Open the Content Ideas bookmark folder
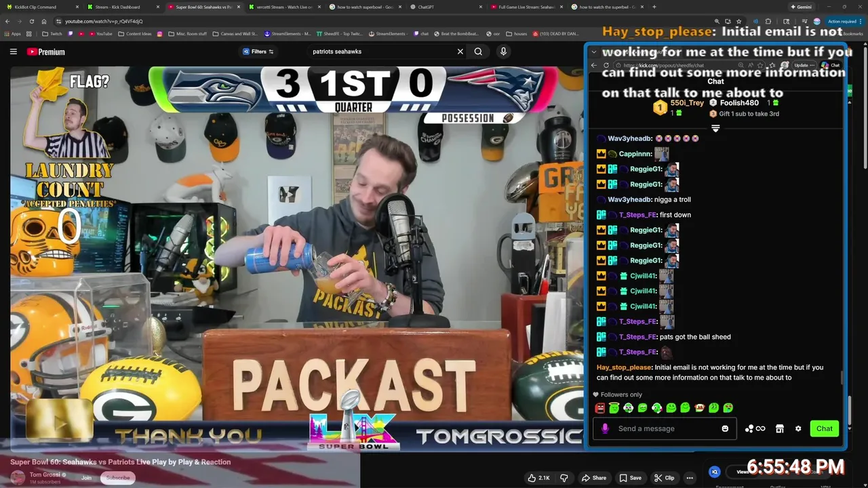 coord(135,34)
